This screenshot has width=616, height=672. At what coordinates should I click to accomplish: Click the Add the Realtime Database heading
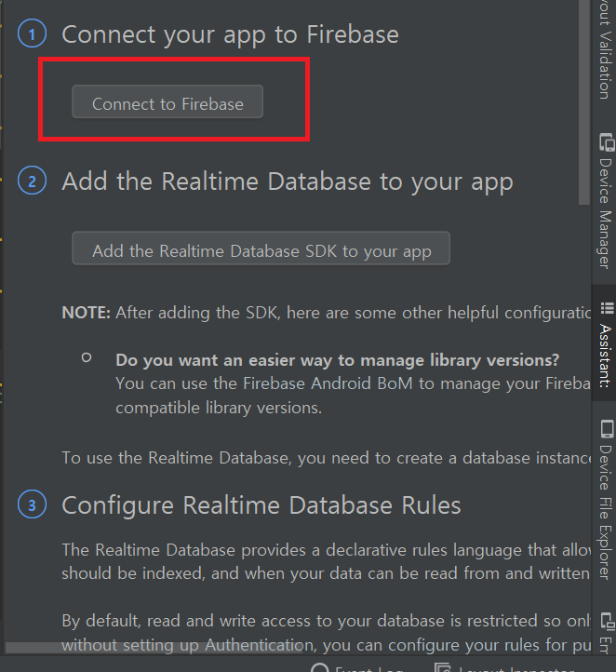[x=288, y=182]
